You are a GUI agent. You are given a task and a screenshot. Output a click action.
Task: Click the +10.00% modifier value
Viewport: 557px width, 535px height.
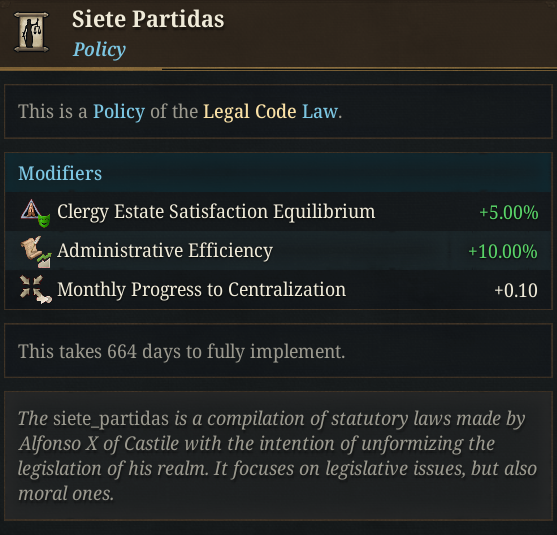tap(503, 252)
